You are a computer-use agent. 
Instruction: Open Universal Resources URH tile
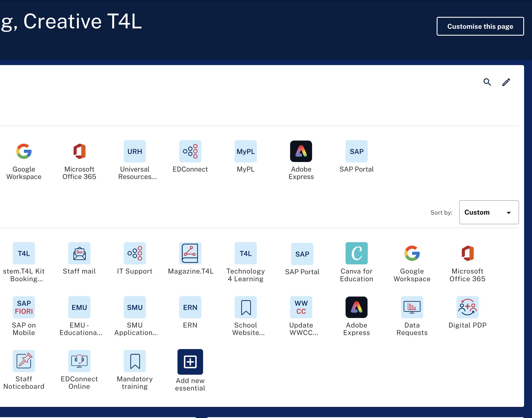coord(135,151)
